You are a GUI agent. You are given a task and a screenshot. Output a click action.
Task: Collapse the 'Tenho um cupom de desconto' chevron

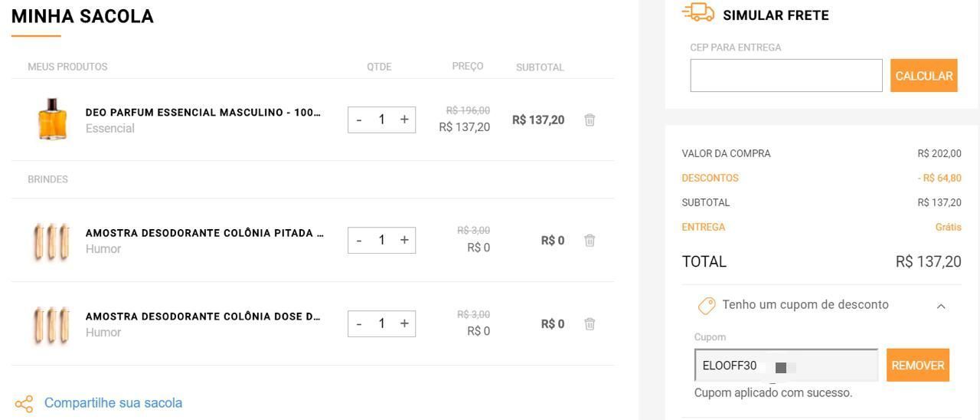coord(941,306)
